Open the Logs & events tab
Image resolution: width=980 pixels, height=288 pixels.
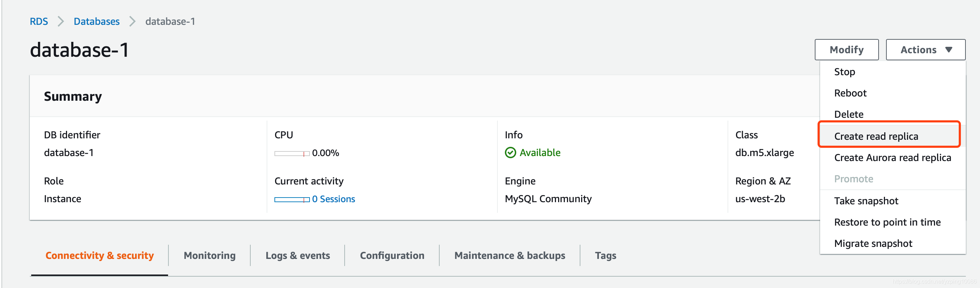point(297,255)
